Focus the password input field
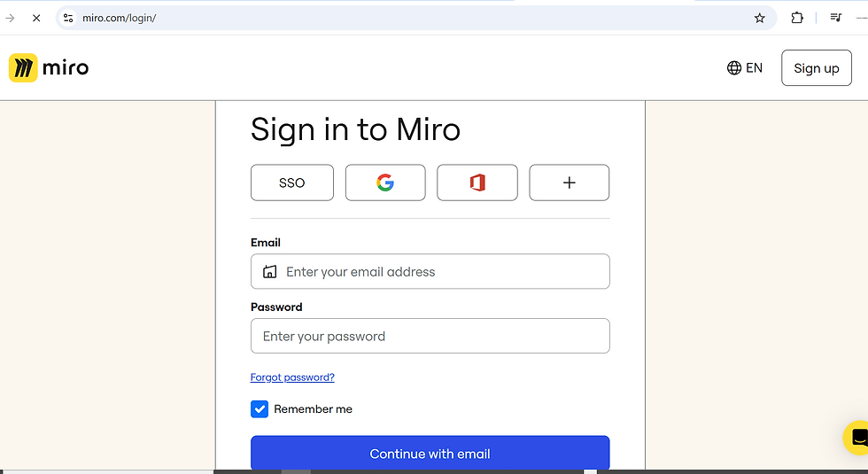This screenshot has width=868, height=474. pos(430,336)
